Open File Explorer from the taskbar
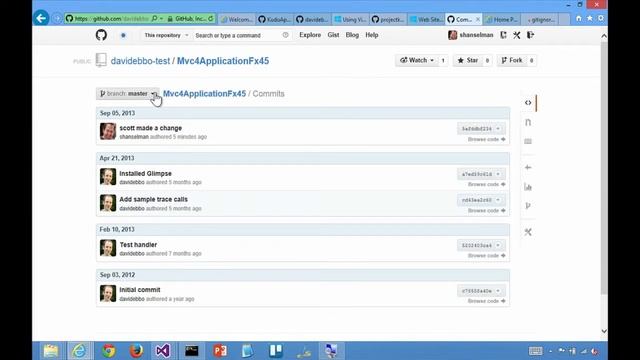Viewport: 640px width, 360px height. (51, 351)
